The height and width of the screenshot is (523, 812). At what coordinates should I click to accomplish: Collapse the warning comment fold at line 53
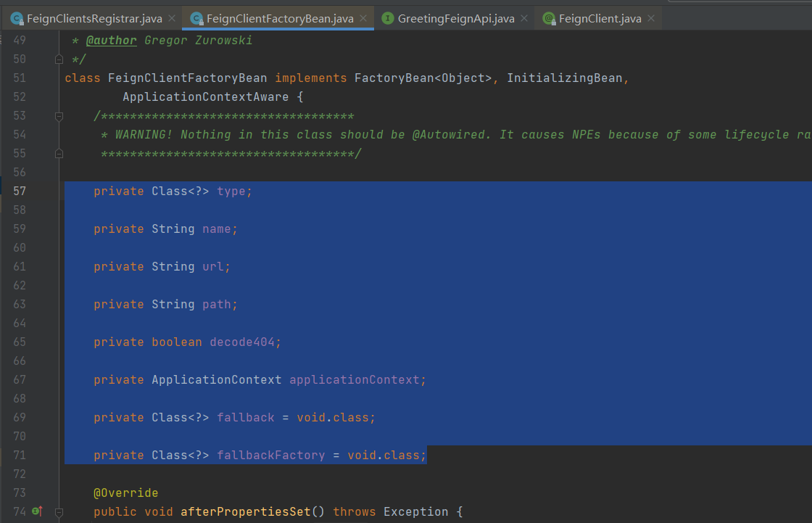tap(59, 116)
